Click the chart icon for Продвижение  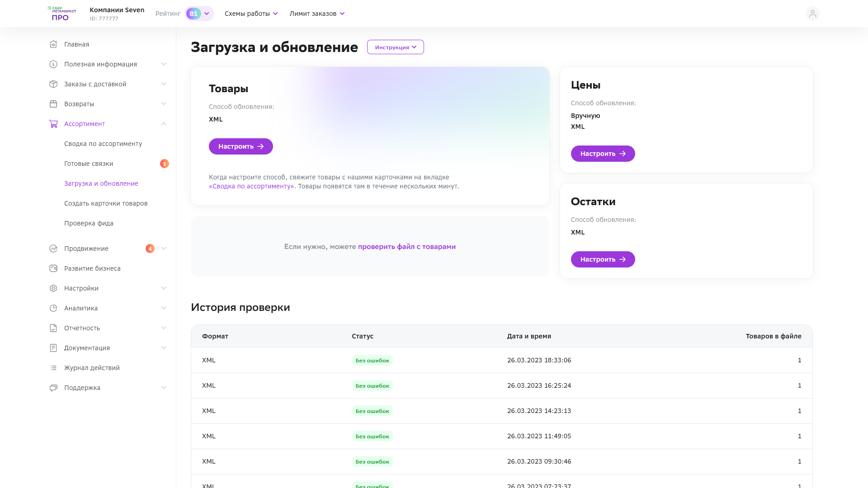coord(53,249)
